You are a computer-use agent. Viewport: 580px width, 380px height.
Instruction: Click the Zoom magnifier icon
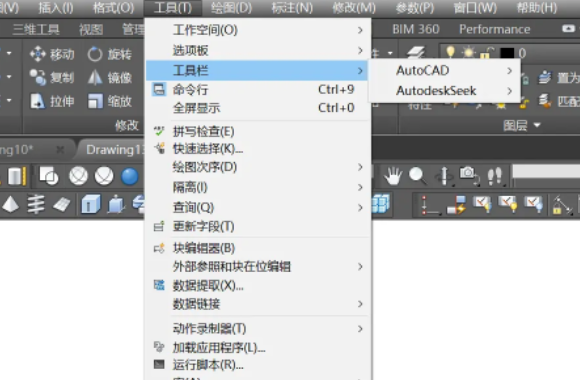418,176
